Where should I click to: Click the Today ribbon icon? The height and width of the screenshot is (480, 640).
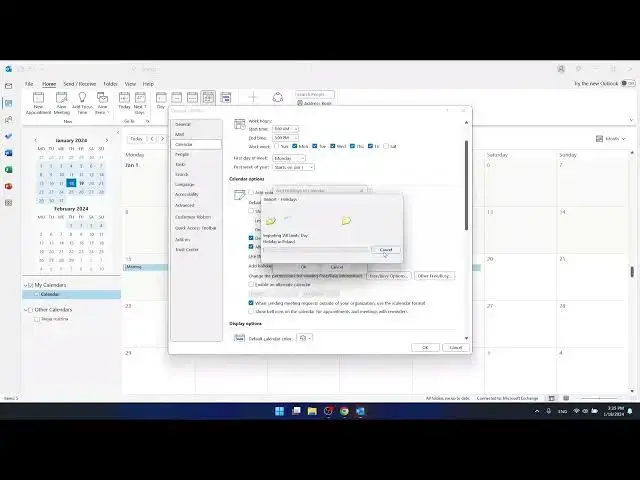124,100
